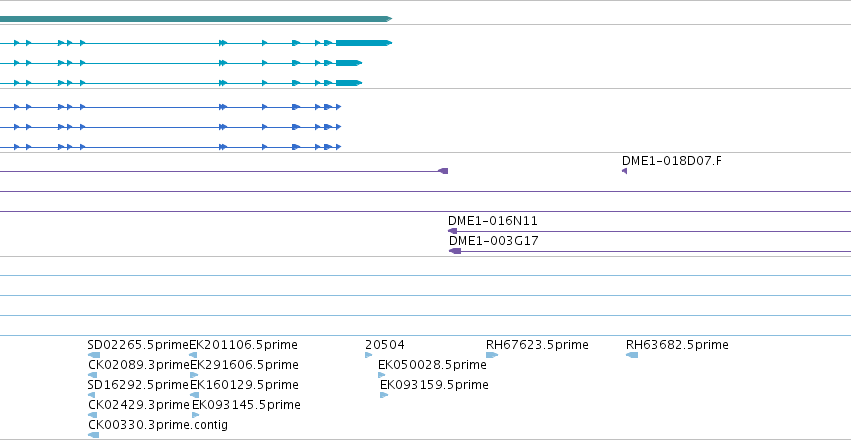
Task: Select the arrow glyph under CK02089.3prime
Action: coord(92,375)
